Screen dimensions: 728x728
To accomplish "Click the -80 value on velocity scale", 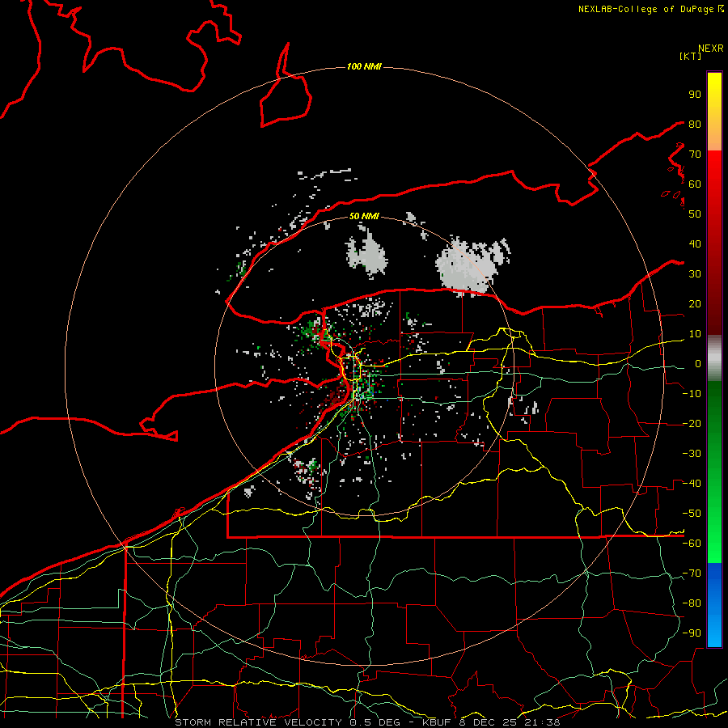I will [x=692, y=603].
